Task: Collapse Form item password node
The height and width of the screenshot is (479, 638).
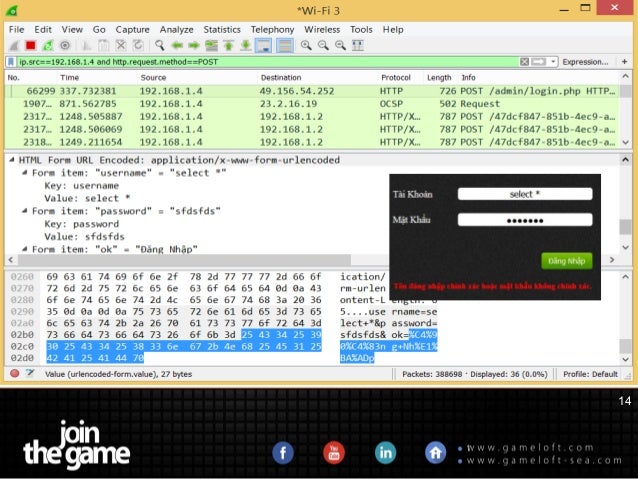Action: pyautogui.click(x=24, y=211)
